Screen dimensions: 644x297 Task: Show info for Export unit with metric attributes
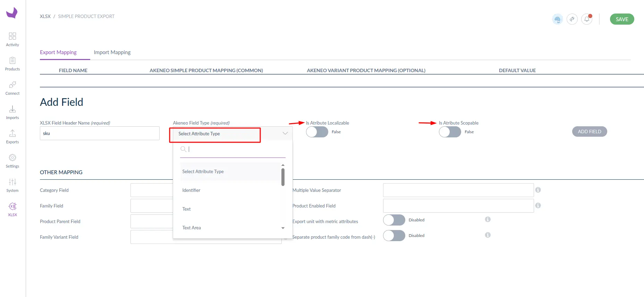click(x=488, y=219)
